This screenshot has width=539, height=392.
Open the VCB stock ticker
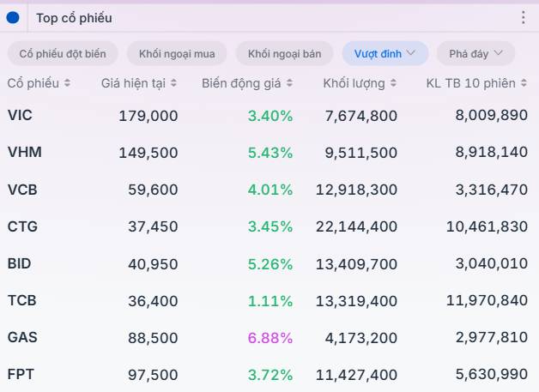(22, 190)
